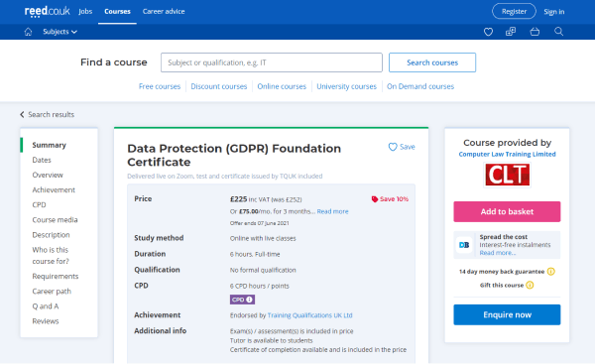The height and width of the screenshot is (364, 595).
Task: Click the CLT provider logo
Action: click(x=507, y=175)
